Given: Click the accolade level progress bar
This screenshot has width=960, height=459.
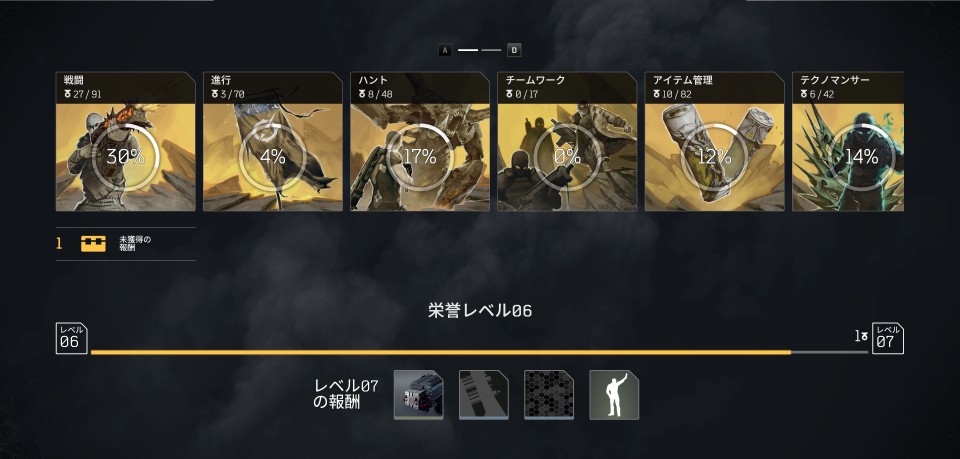Looking at the screenshot, I should (x=479, y=353).
